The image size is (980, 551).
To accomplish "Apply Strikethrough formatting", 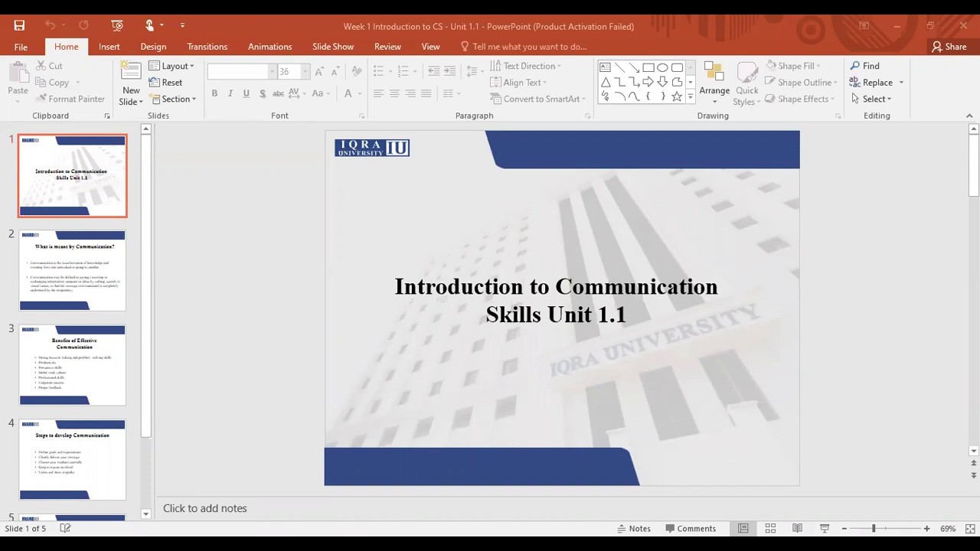I will click(278, 93).
